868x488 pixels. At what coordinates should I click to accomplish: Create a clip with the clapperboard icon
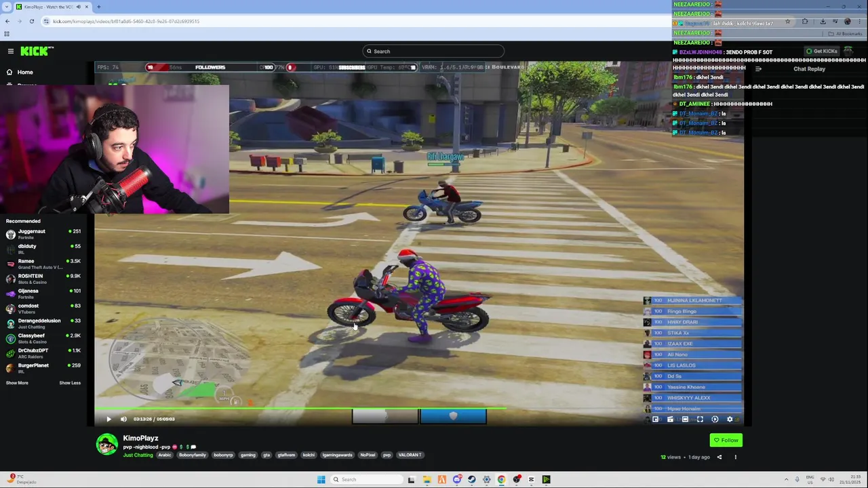coord(671,420)
